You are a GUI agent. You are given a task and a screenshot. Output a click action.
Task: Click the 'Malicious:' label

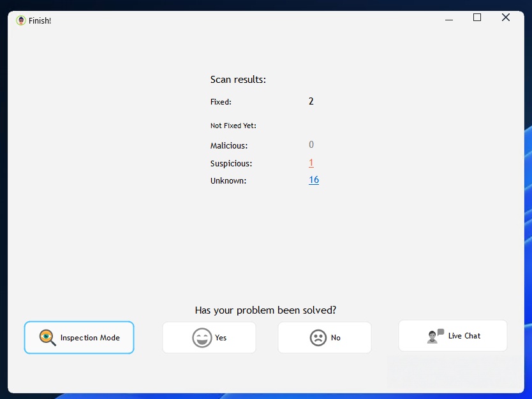pos(228,145)
